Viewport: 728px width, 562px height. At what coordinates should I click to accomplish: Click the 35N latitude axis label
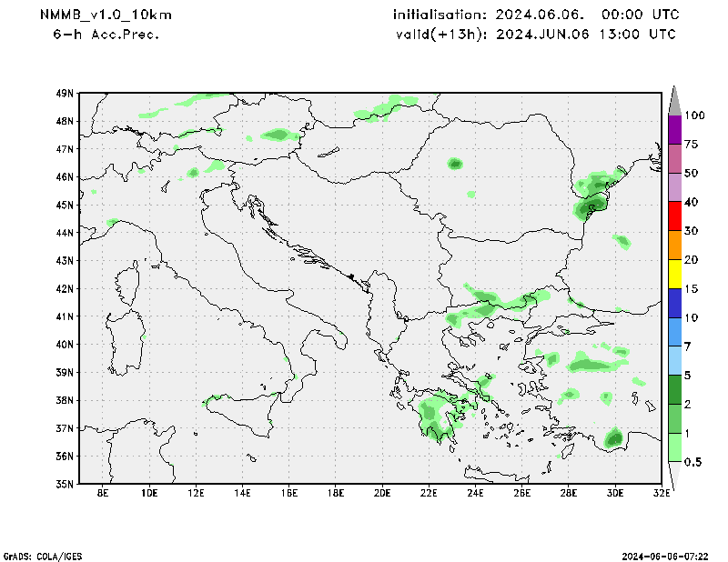64,484
